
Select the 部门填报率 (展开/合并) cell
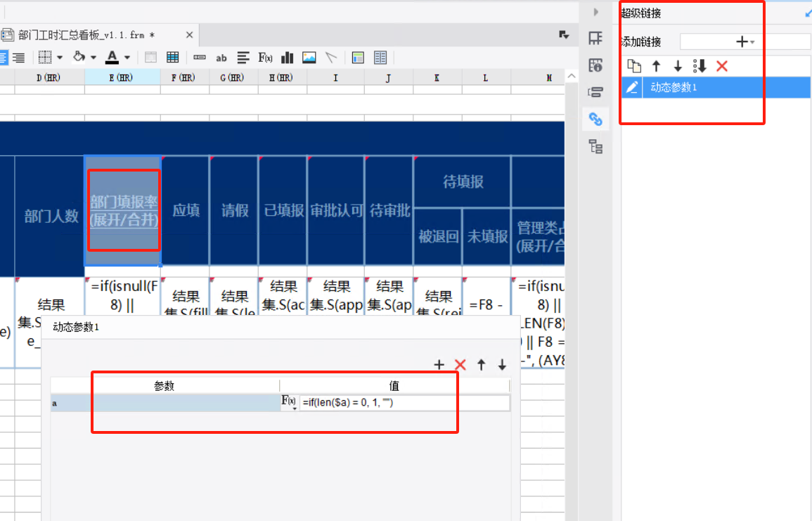tap(123, 211)
